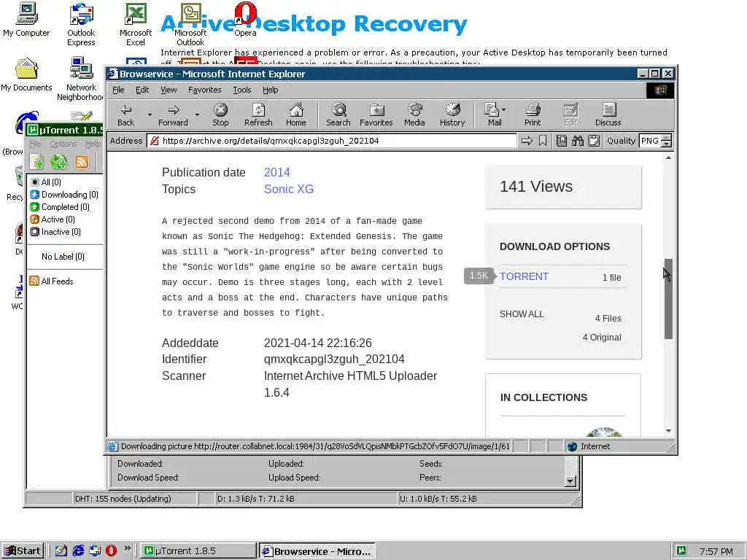Stop loading the page
The image size is (747, 560).
tap(220, 115)
